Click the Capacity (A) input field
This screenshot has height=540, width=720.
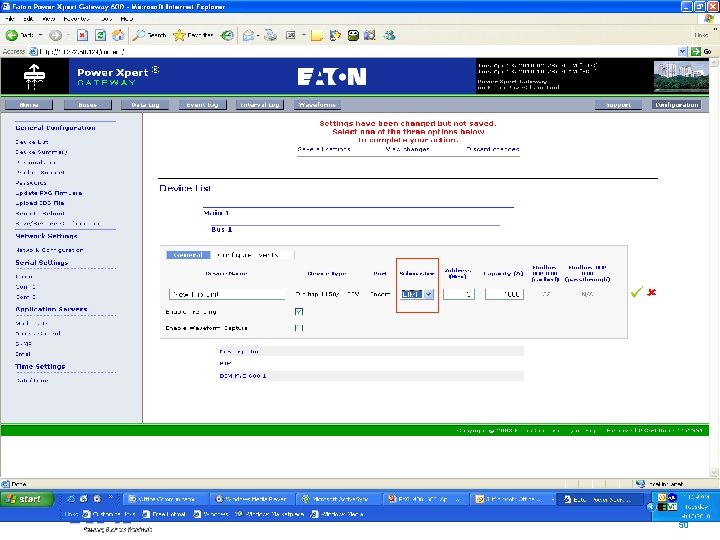click(504, 294)
